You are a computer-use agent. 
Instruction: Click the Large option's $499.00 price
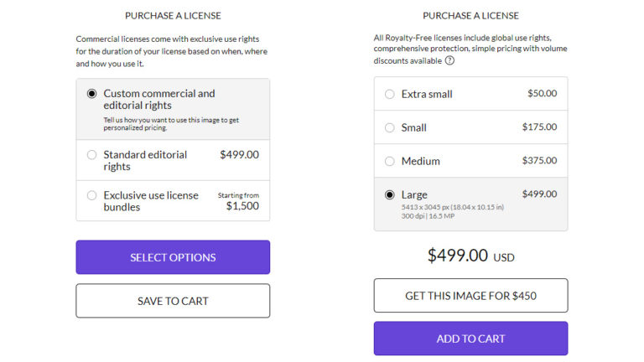click(539, 194)
